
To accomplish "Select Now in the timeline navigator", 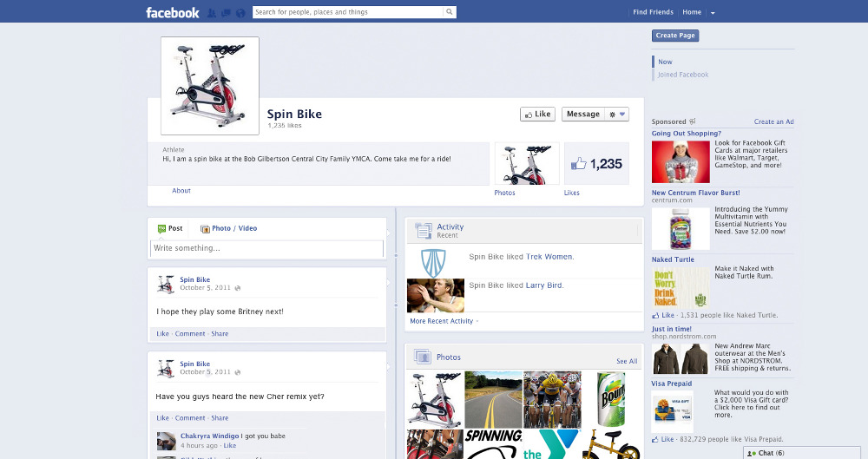I will pos(665,62).
